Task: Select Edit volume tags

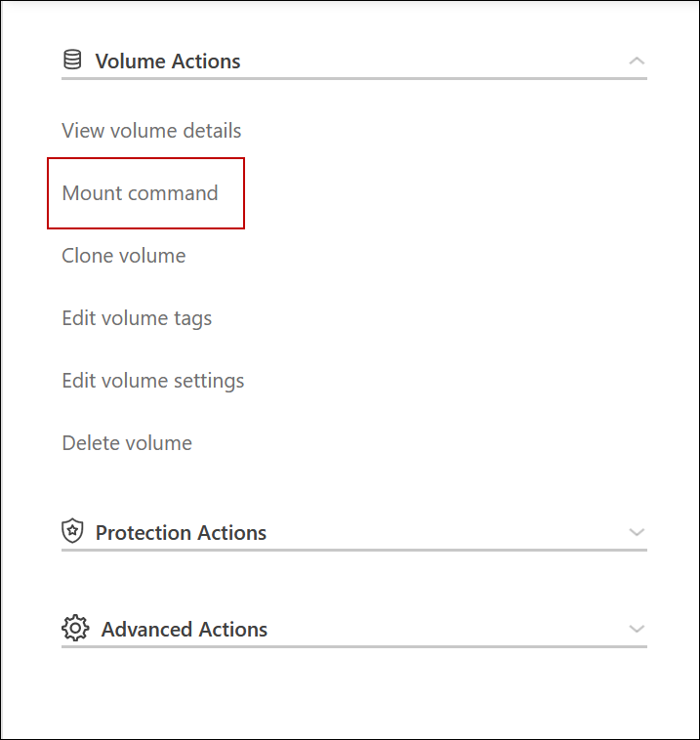Action: 137,318
